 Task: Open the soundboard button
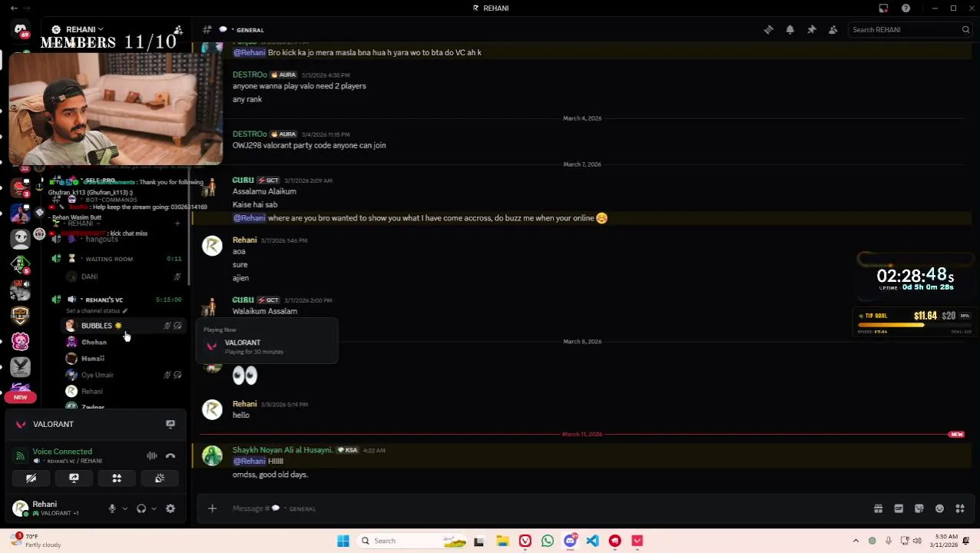click(x=160, y=478)
